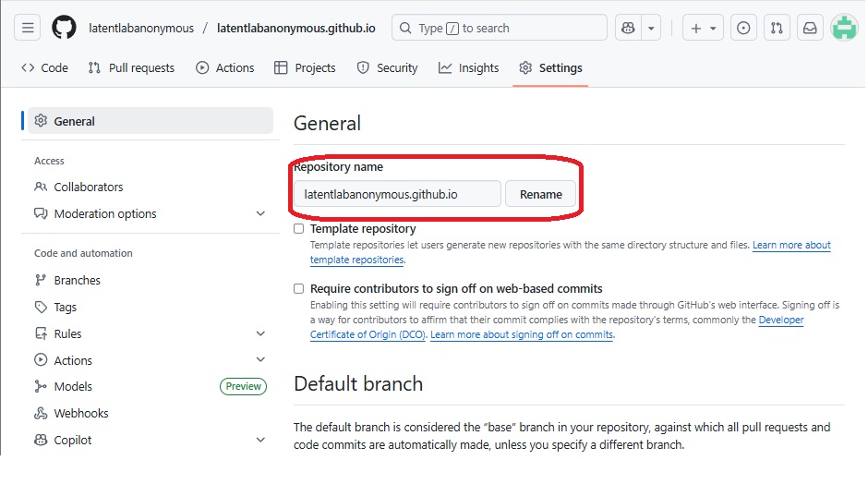
Task: Open the Copilot dropdown arrow
Action: tap(652, 28)
